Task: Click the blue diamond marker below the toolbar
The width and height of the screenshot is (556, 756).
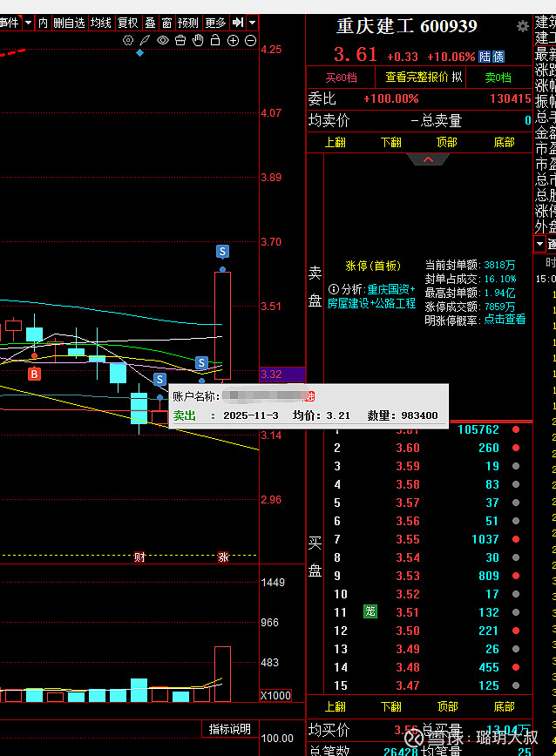Action: [139, 53]
